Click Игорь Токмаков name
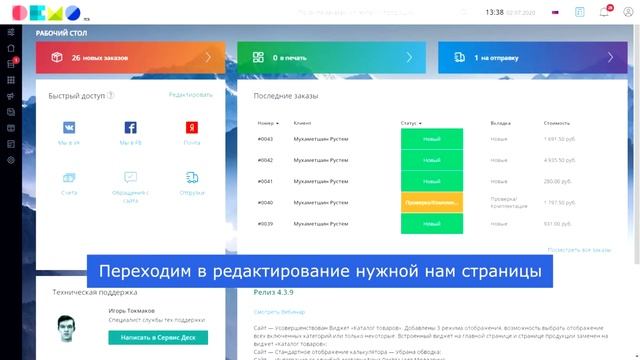 [131, 311]
